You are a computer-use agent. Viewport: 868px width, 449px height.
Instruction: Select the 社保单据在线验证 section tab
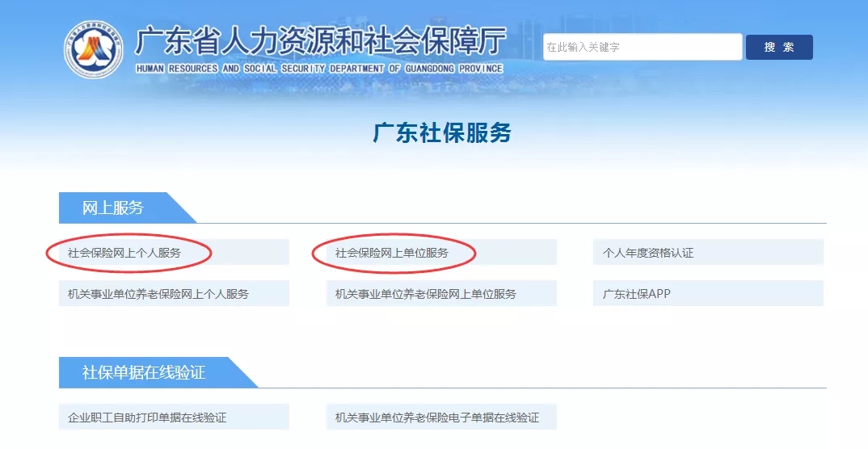click(x=144, y=373)
